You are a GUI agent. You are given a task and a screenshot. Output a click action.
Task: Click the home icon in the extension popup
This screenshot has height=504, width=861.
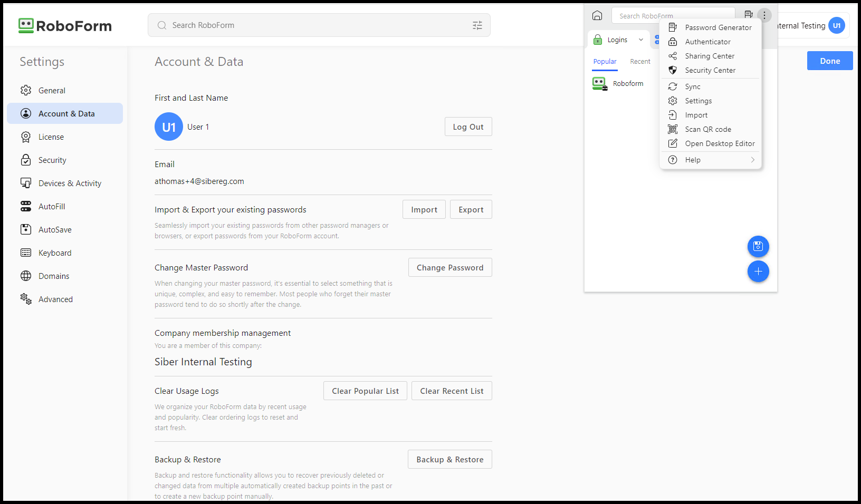click(x=597, y=15)
